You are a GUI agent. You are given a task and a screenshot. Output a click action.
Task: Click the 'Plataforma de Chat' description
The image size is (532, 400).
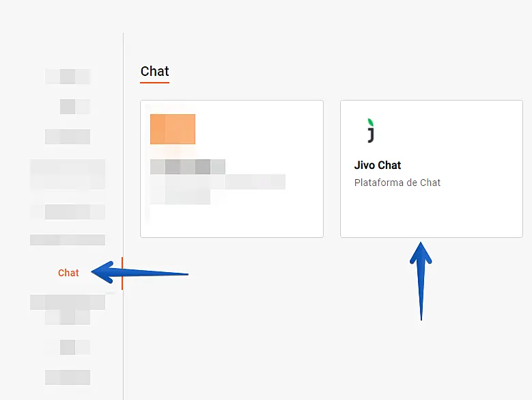(x=397, y=183)
